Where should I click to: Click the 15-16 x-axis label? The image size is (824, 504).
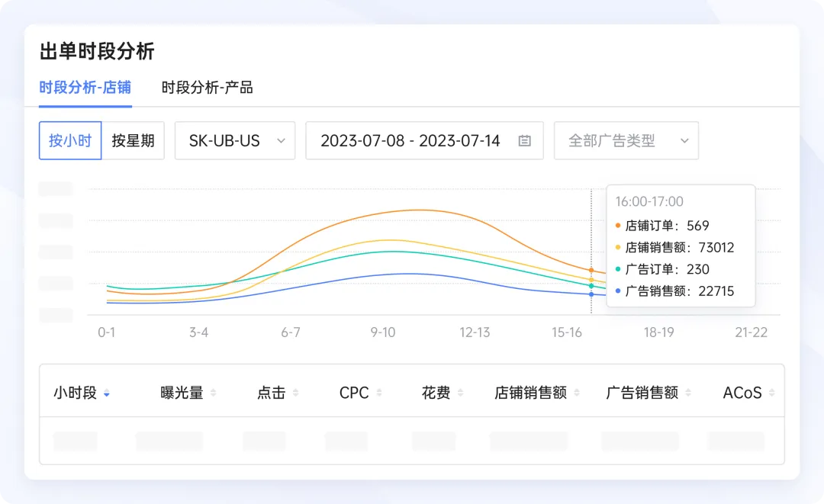coord(566,332)
